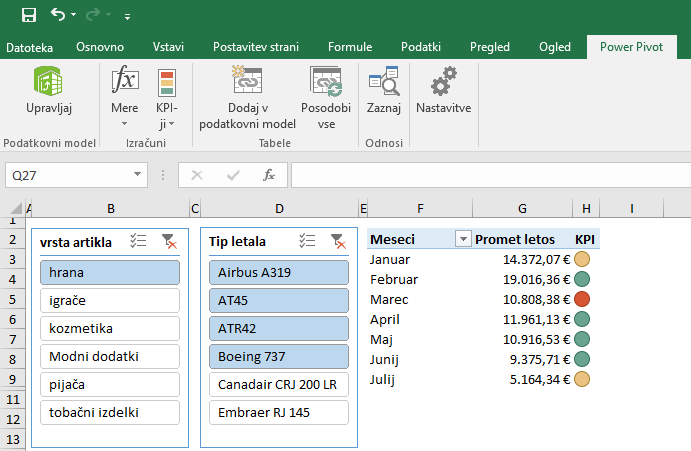Select all cells with the corner triangle
This screenshot has height=451, width=691.
(15, 208)
